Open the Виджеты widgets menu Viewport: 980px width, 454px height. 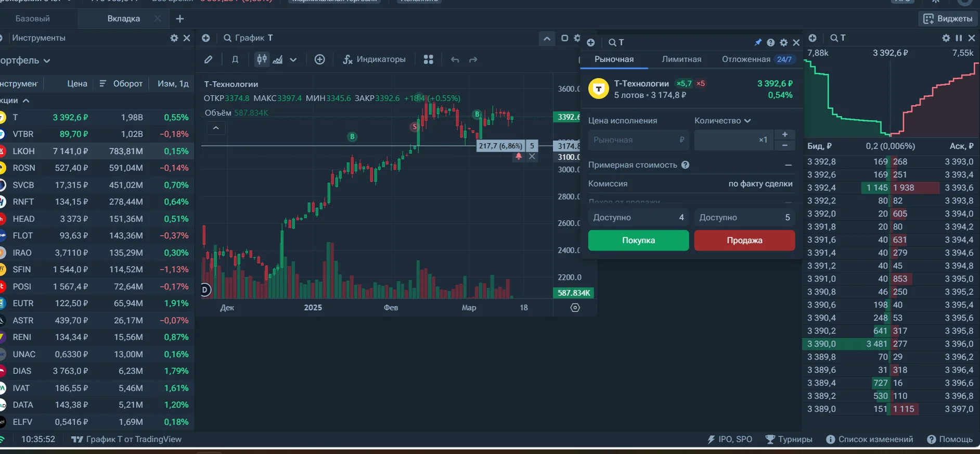pyautogui.click(x=948, y=19)
